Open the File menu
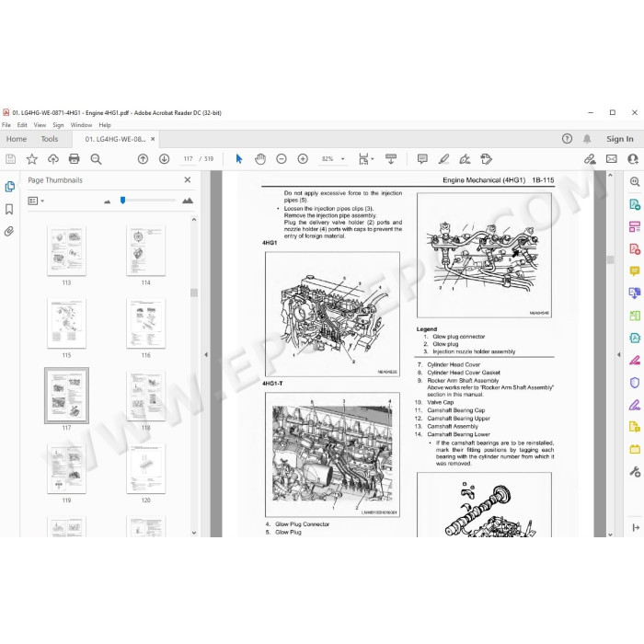644x644 pixels. 6,125
